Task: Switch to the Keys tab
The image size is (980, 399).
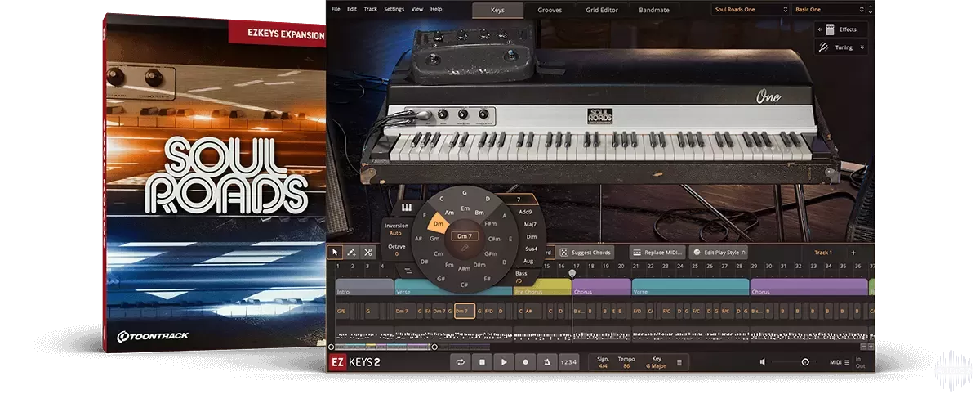Action: 497,10
